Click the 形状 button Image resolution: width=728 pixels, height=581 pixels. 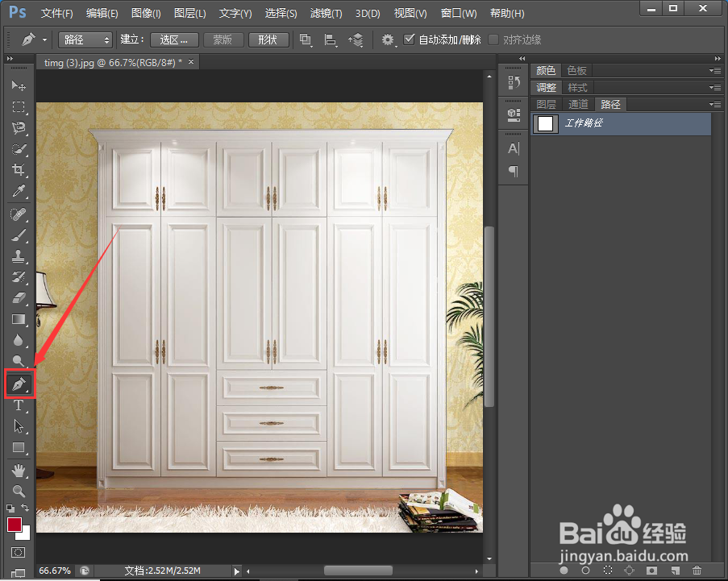click(268, 40)
